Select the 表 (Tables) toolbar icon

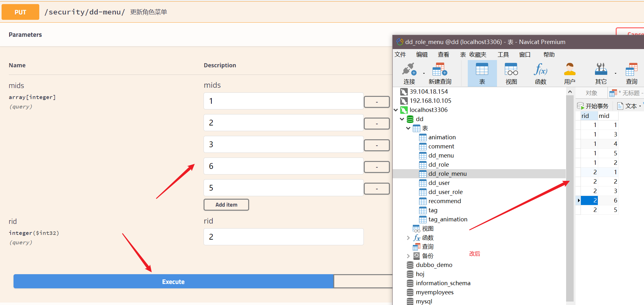pos(482,72)
